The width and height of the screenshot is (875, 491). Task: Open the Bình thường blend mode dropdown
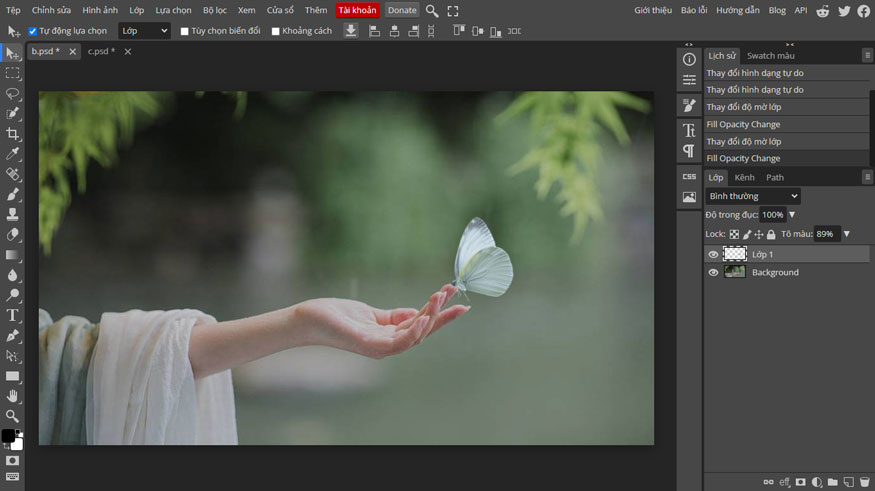pos(753,196)
